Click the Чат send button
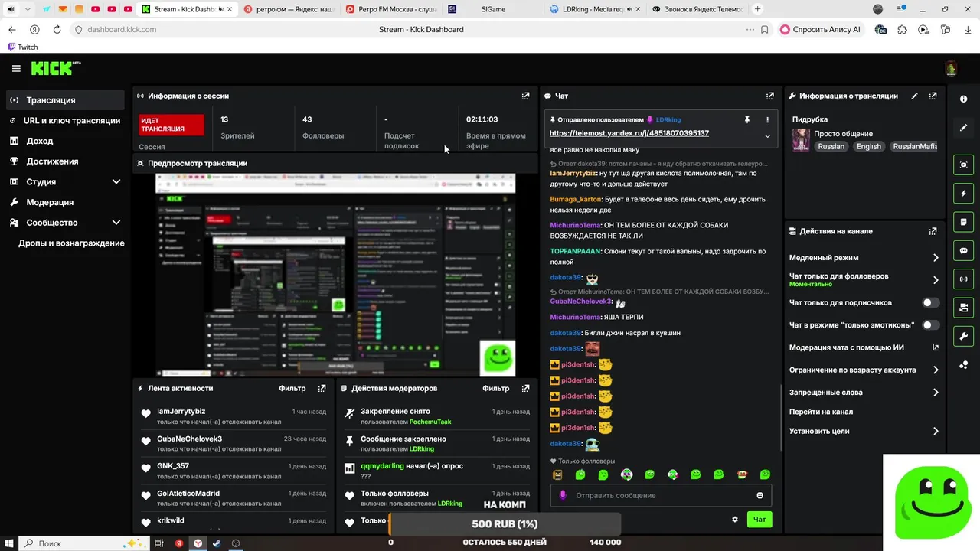 click(x=759, y=520)
